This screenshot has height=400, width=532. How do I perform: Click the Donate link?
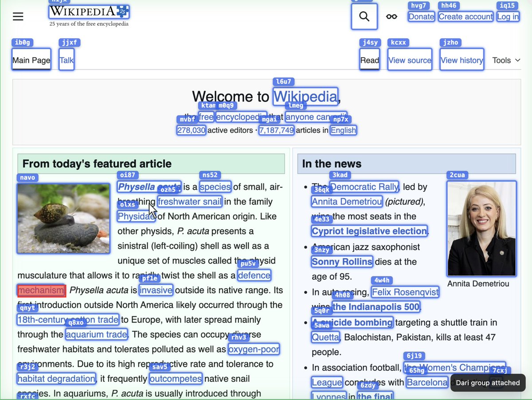tap(421, 17)
